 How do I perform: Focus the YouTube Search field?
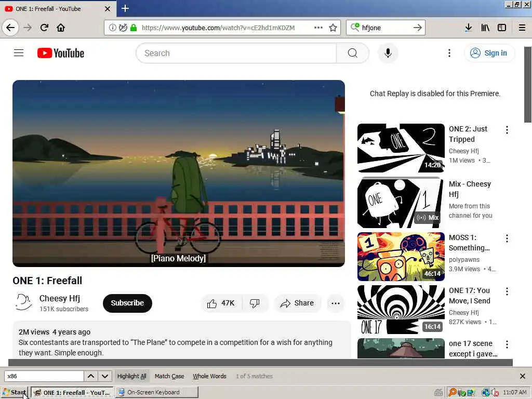(236, 53)
